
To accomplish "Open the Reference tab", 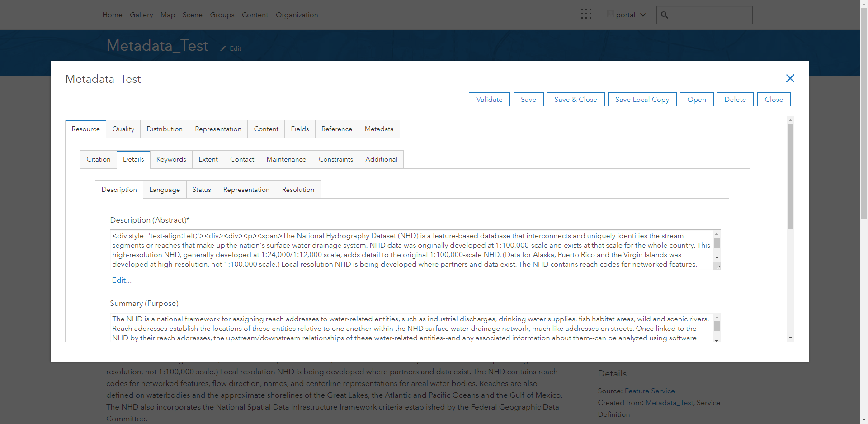I will tap(337, 129).
